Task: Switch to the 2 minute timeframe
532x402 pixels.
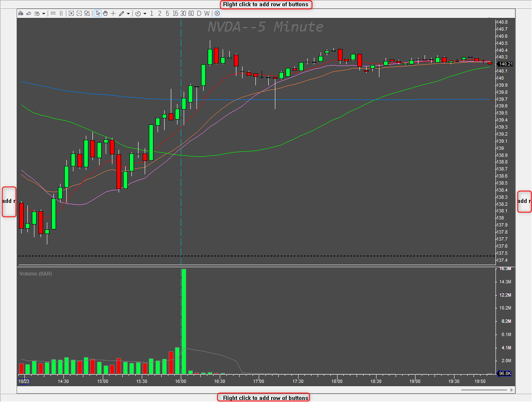Action: tap(160, 13)
